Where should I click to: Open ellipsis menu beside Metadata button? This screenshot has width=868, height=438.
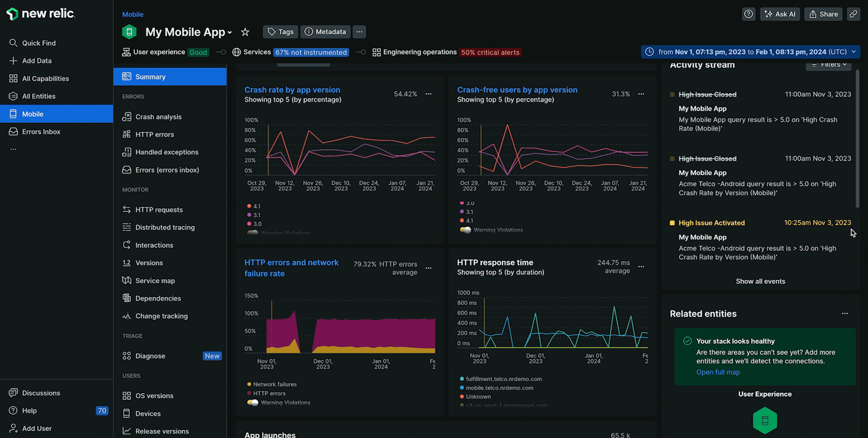pyautogui.click(x=359, y=32)
